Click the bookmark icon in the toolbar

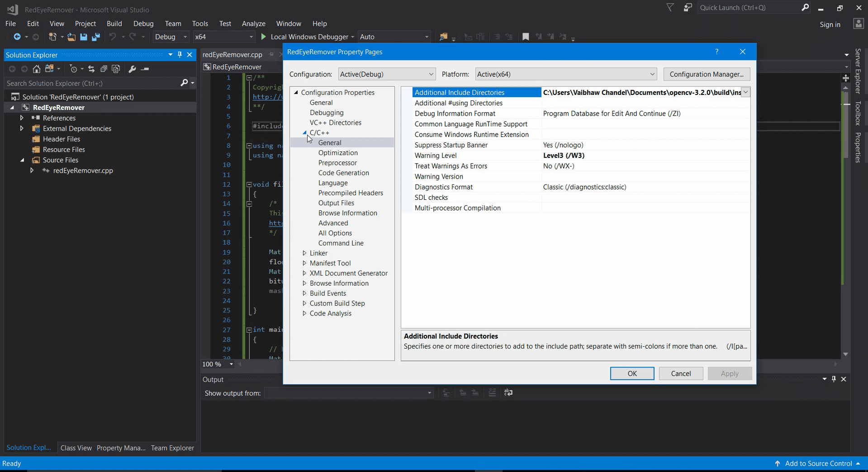click(x=526, y=37)
